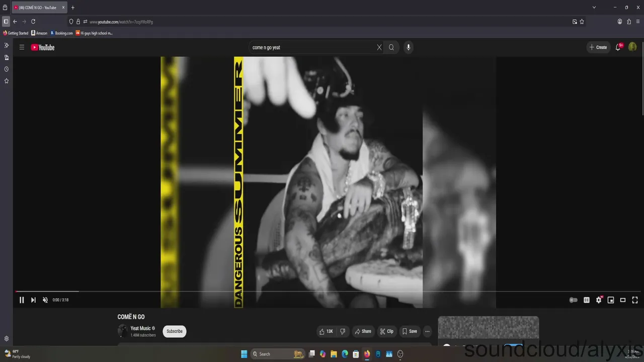The height and width of the screenshot is (362, 644).
Task: Open 'Hi guys high school m...' bookmark
Action: pyautogui.click(x=94, y=33)
